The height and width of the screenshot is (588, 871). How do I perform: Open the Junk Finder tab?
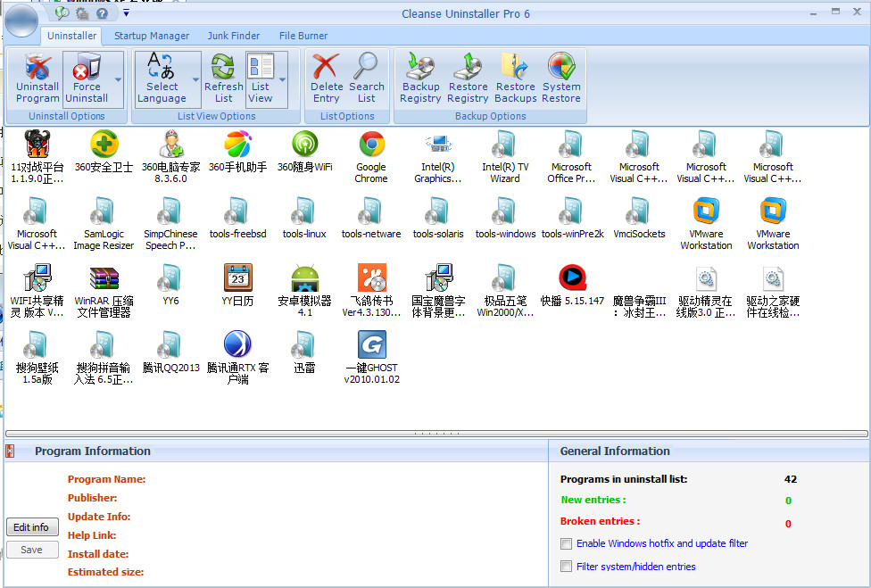[233, 36]
